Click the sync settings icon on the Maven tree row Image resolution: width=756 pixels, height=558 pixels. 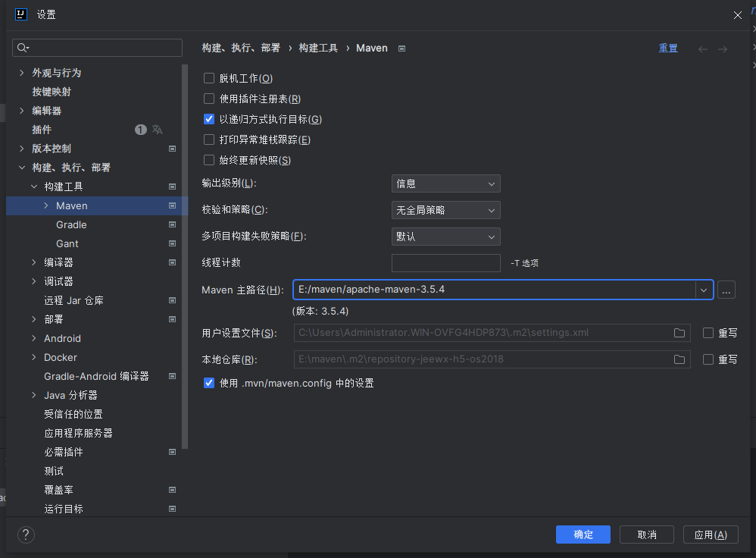coord(172,205)
